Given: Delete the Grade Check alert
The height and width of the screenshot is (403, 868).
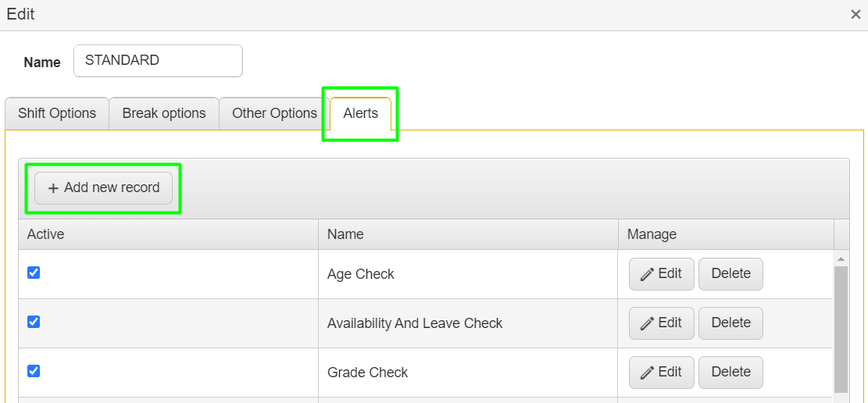Looking at the screenshot, I should [730, 373].
